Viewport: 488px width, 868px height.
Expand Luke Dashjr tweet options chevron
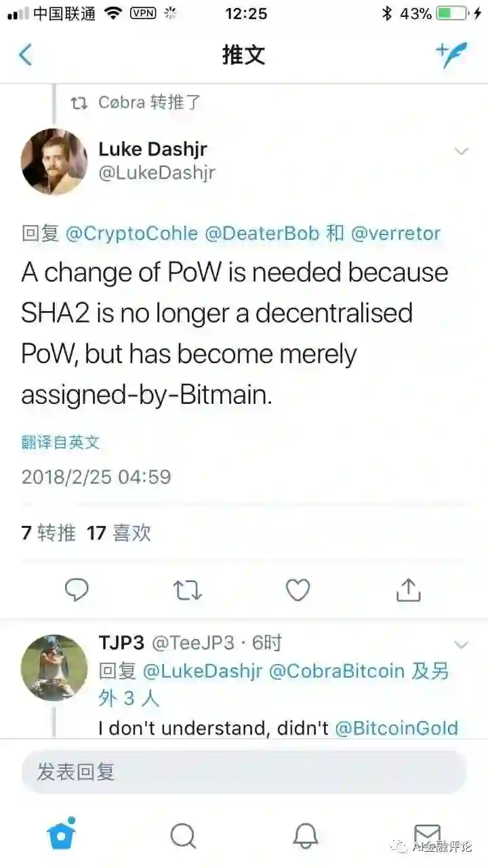tap(462, 151)
